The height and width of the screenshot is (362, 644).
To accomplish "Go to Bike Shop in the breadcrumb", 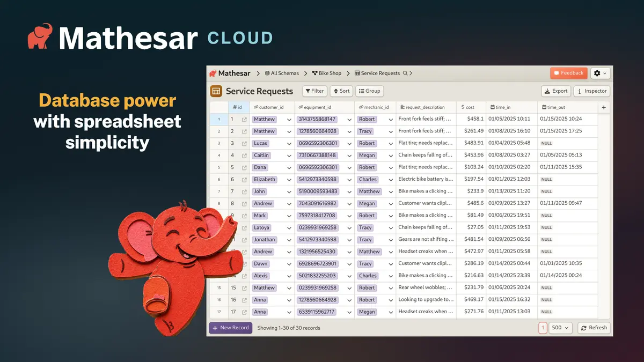I will pyautogui.click(x=326, y=73).
